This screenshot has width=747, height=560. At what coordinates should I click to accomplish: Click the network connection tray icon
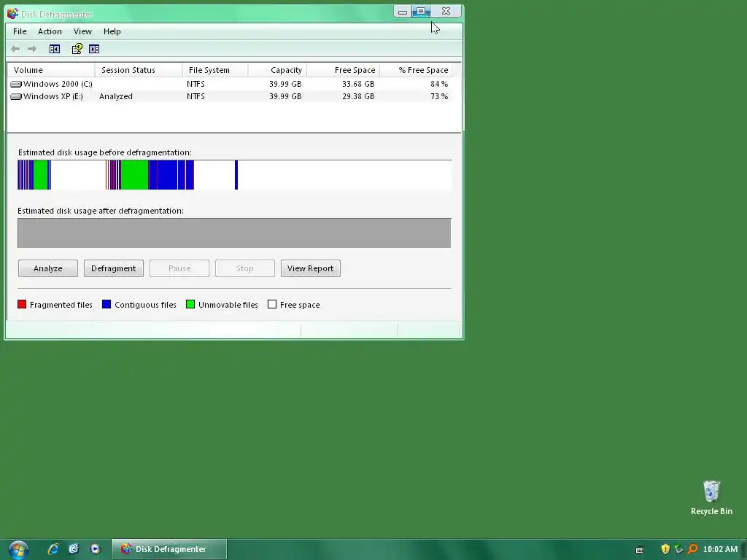pos(679,549)
